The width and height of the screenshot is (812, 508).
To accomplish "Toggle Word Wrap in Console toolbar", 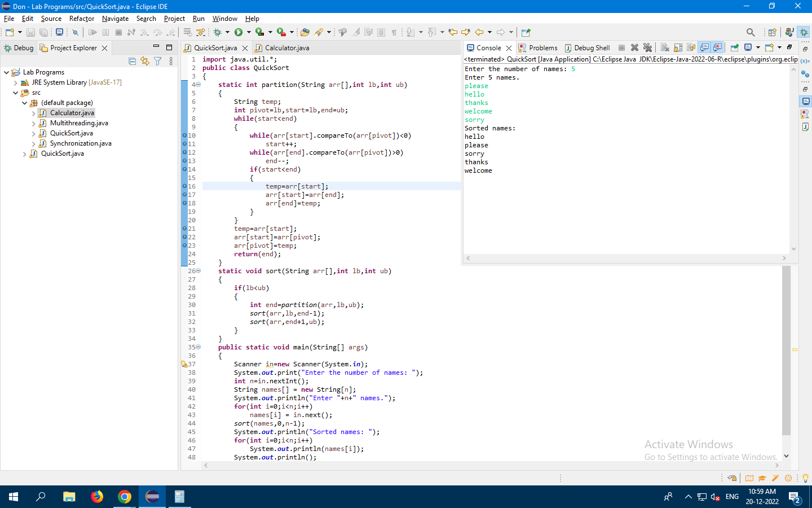I will pos(691,47).
